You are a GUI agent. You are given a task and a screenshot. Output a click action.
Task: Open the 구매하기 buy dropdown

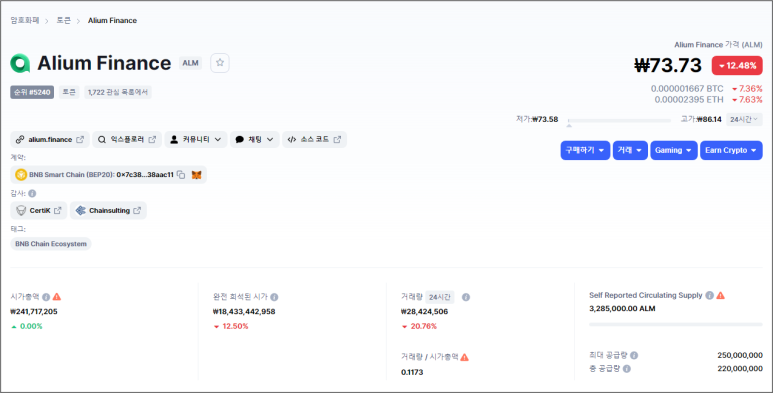585,150
